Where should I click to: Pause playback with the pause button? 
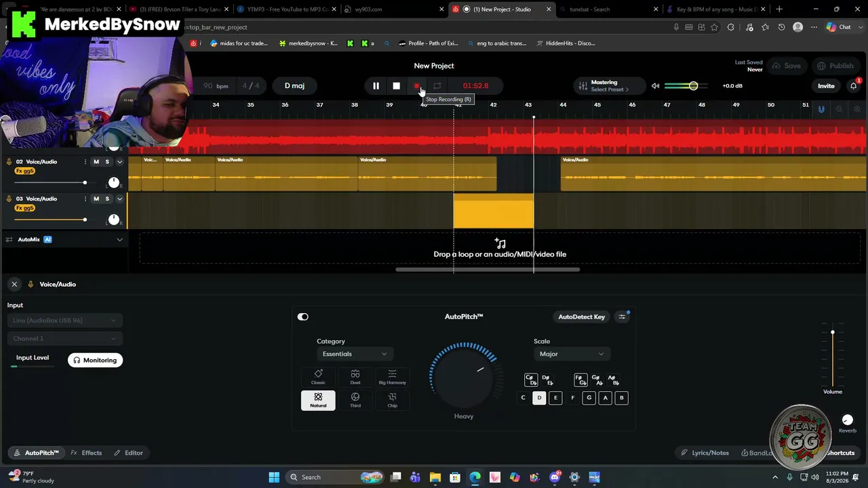[x=376, y=86]
